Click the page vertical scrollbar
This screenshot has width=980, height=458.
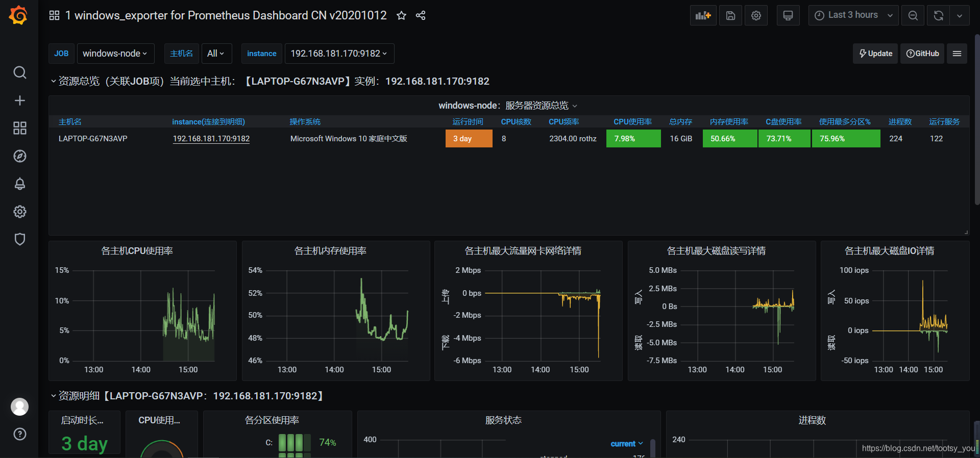977,120
